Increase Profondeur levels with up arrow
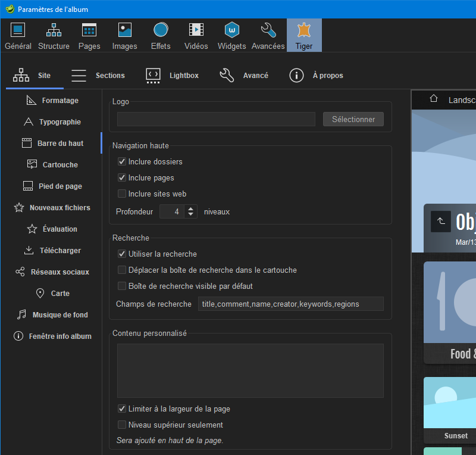The height and width of the screenshot is (455, 476). coord(190,208)
